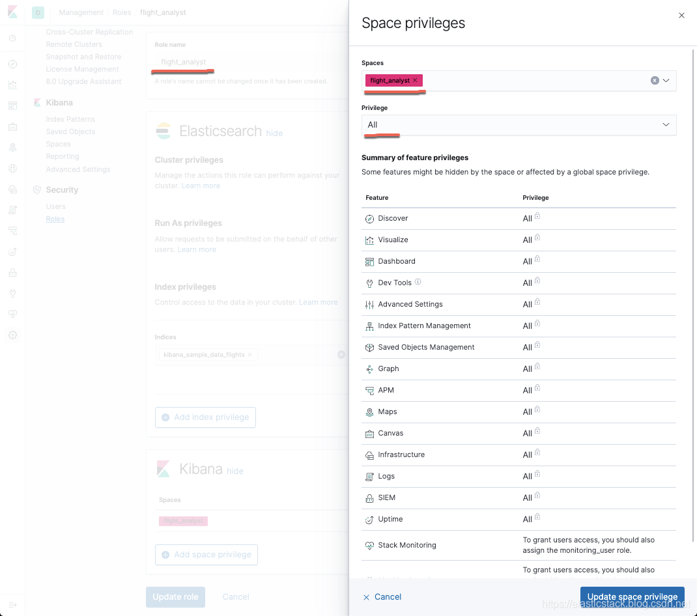Image resolution: width=697 pixels, height=616 pixels.
Task: Remove flight_analyst space tag in Spaces field
Action: [415, 80]
